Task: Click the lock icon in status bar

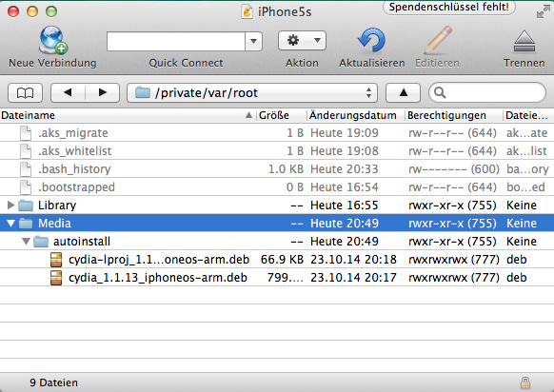Action: tap(525, 382)
